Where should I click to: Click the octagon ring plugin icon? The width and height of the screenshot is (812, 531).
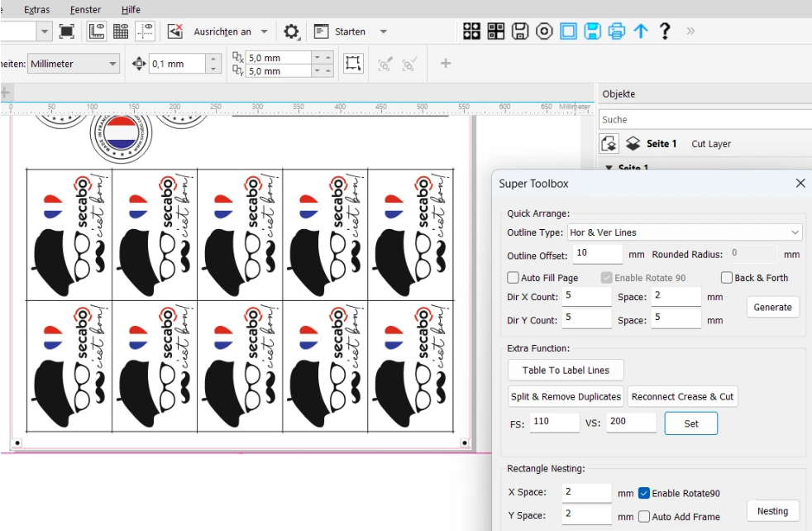544,31
